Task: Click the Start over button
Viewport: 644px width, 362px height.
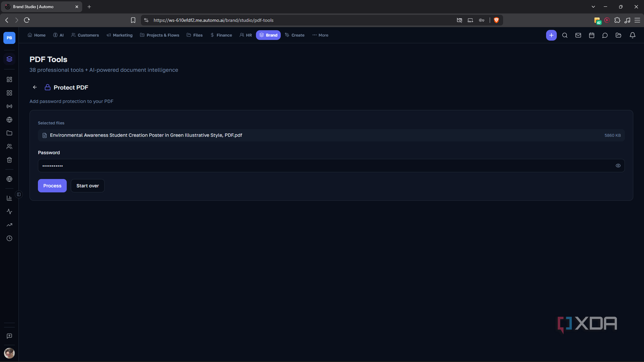Action: (x=88, y=186)
